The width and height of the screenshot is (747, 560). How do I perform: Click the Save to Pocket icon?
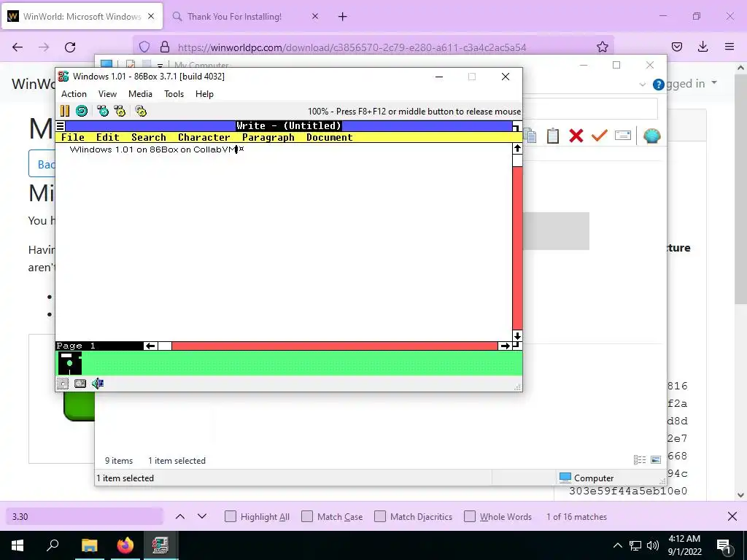point(677,47)
